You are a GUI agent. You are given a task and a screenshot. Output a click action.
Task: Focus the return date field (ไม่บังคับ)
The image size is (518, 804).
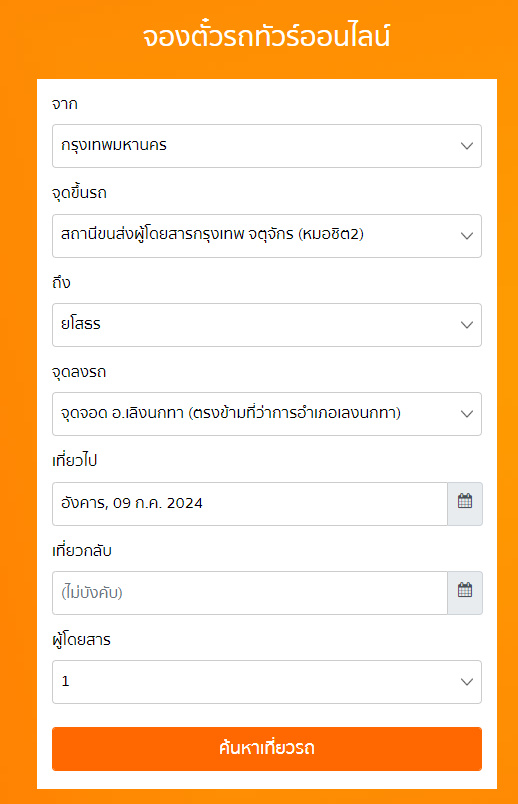tap(250, 593)
